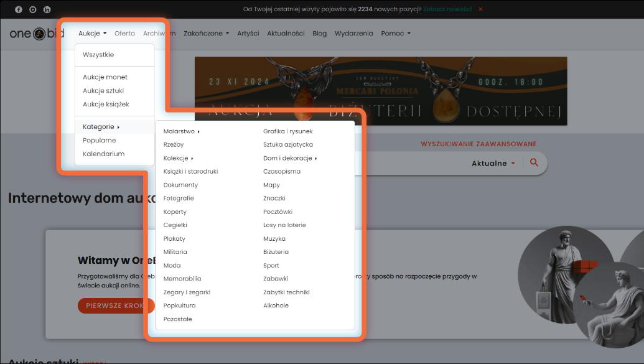Expand the Dom i dekoracje submenu
Image resolution: width=644 pixels, height=364 pixels.
(x=290, y=158)
